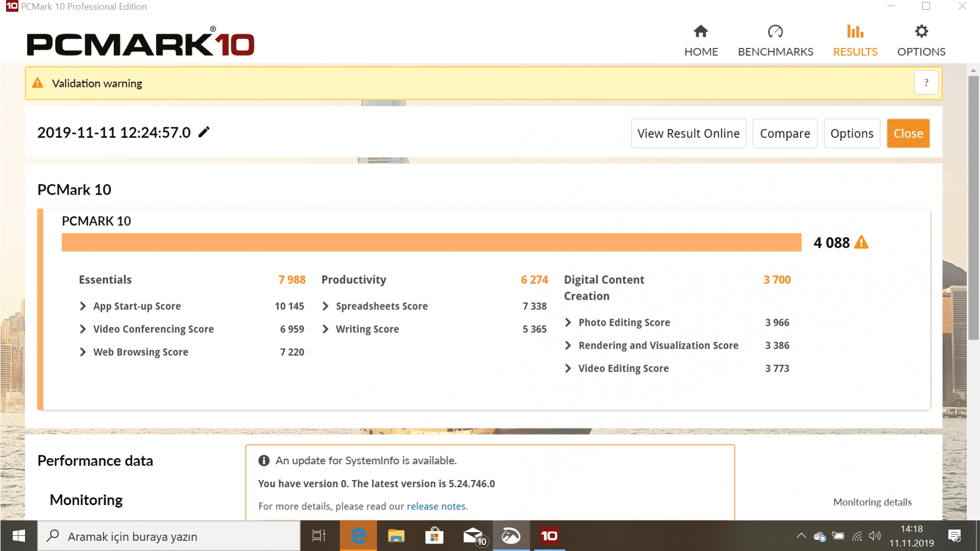Launch PCMark 10 taskbar icon
The image size is (980, 551).
(x=549, y=536)
